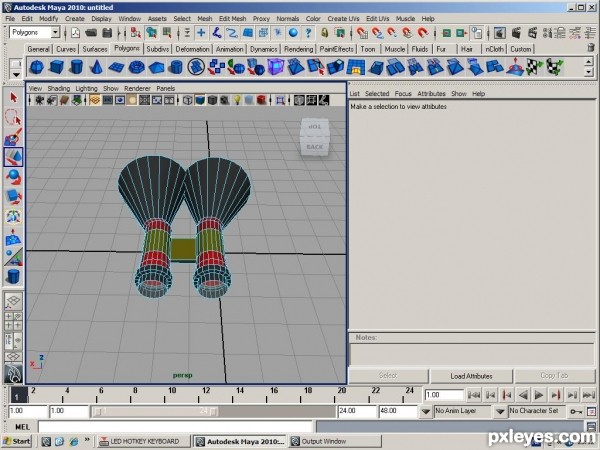Click the Load Attributes button

(x=471, y=376)
